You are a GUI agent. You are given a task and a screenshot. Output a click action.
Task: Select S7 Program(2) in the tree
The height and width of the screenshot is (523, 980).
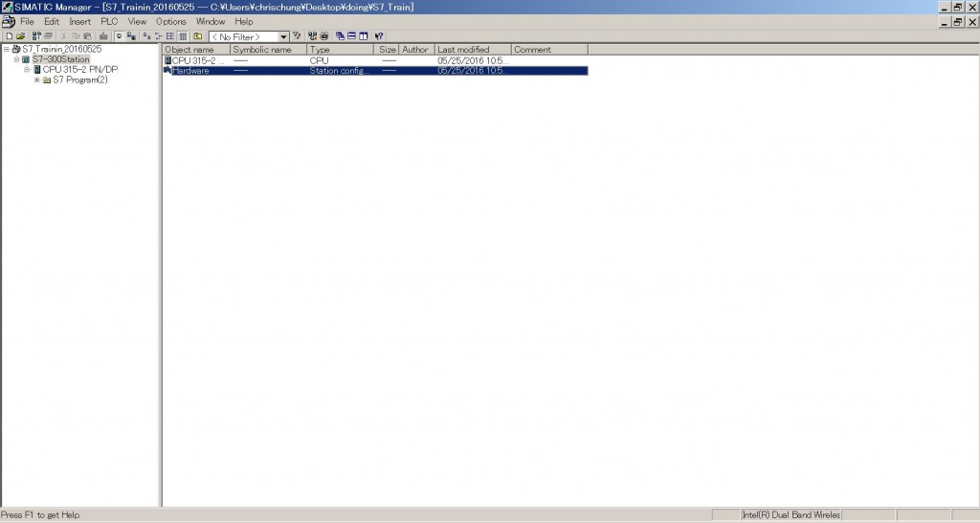pyautogui.click(x=80, y=80)
